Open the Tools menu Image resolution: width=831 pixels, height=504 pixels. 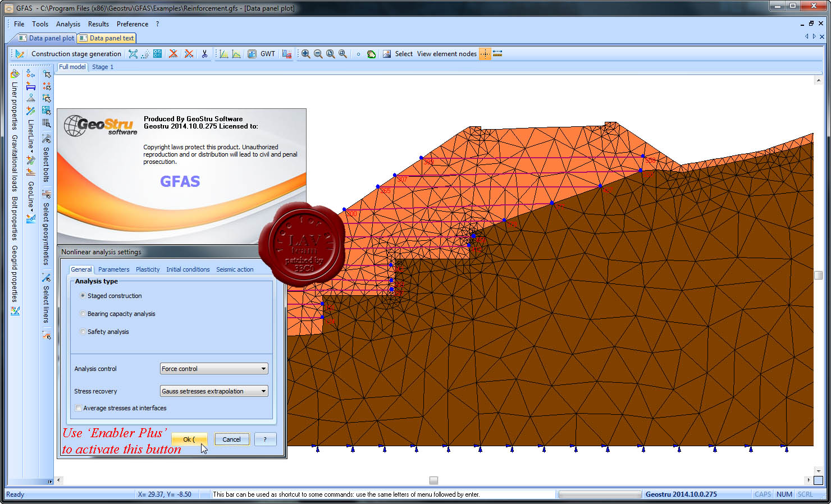[x=40, y=24]
